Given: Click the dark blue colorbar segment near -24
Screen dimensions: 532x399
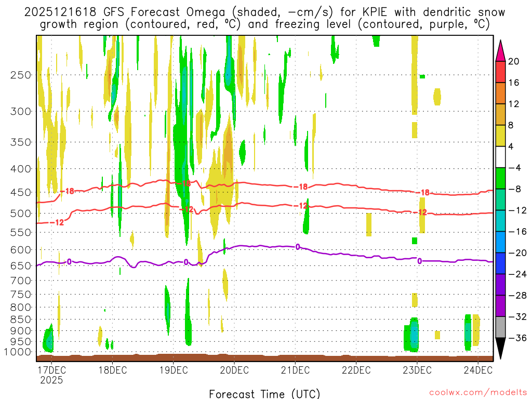Looking at the screenshot, I should (x=500, y=263).
